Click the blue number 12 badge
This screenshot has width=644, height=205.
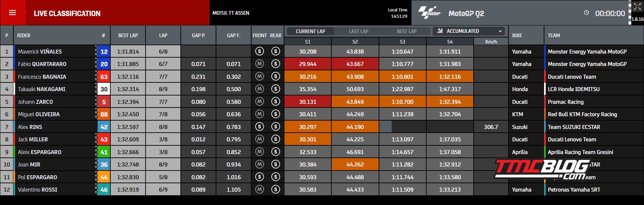(x=104, y=52)
